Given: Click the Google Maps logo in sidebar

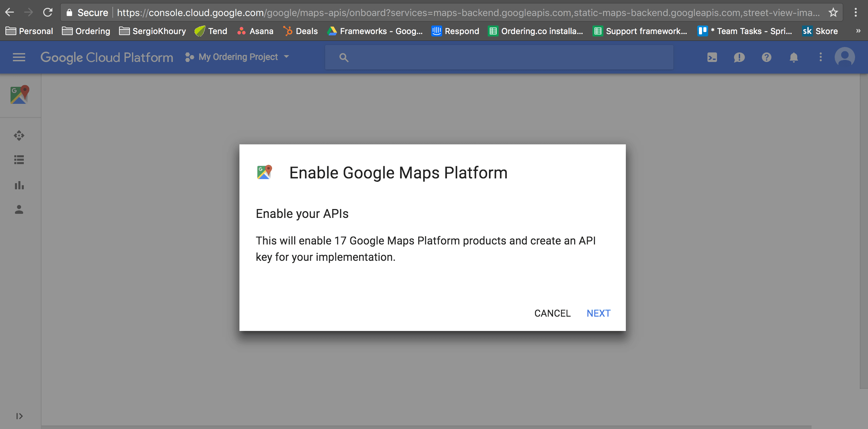Looking at the screenshot, I should (x=20, y=95).
